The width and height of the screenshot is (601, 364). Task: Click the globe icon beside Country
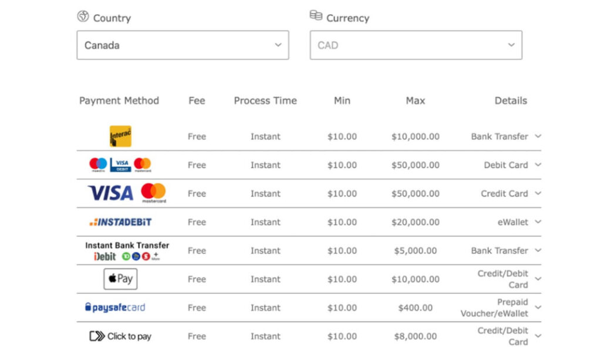(83, 16)
